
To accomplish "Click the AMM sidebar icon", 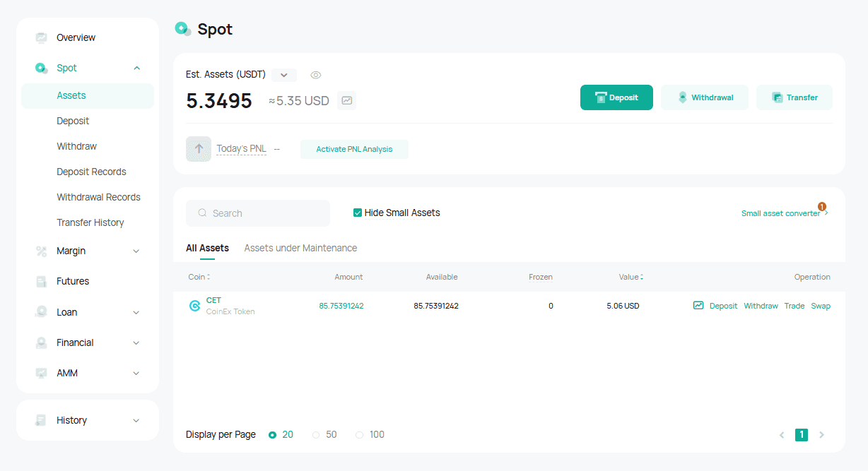I will (x=42, y=374).
